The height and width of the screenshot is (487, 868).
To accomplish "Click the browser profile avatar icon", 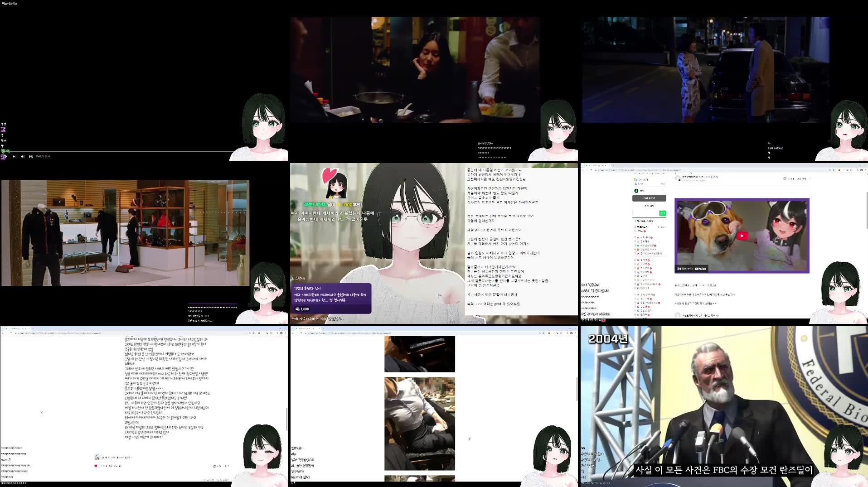I will point(861,170).
